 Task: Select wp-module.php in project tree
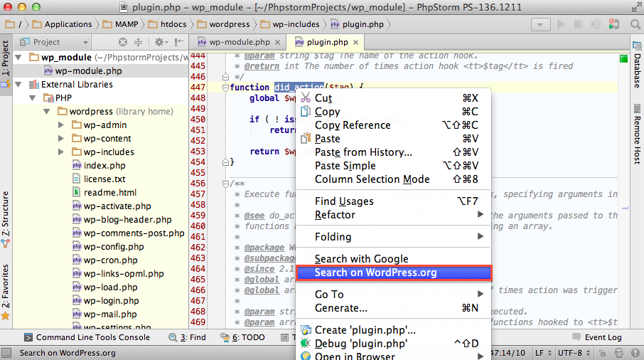[x=88, y=70]
